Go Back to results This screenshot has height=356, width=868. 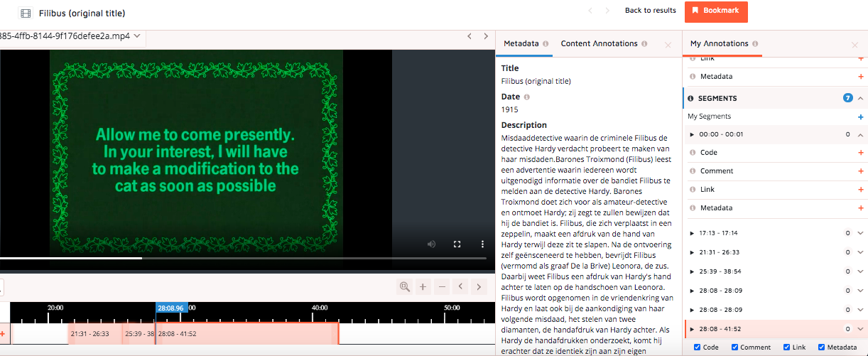point(650,11)
